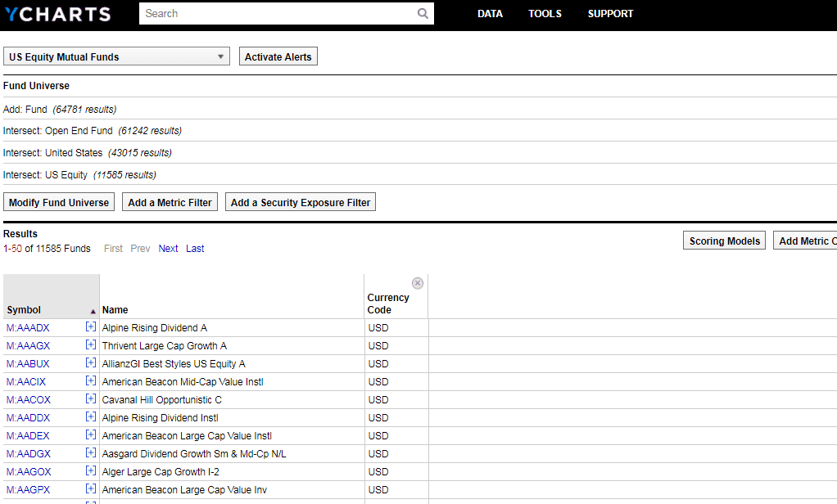Select 'American Beacon Large Cap Value Instl' text

187,436
